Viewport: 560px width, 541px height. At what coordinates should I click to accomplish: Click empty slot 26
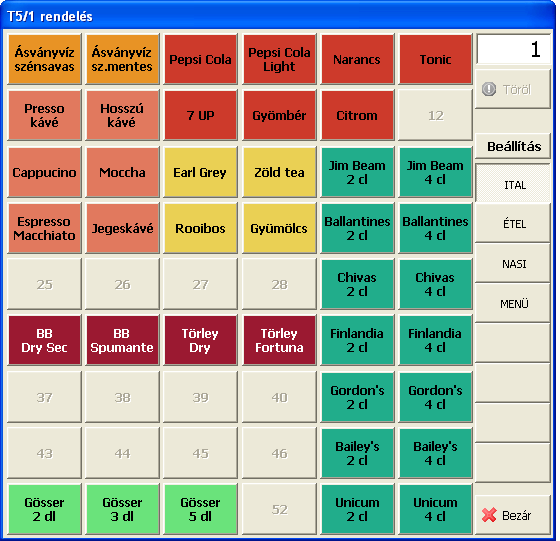click(122, 284)
